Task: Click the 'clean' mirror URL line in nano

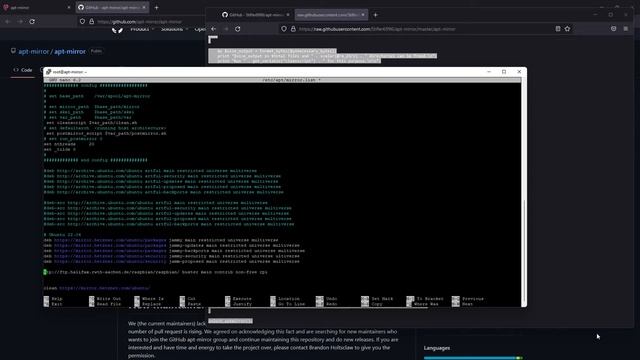Action: pos(97,288)
